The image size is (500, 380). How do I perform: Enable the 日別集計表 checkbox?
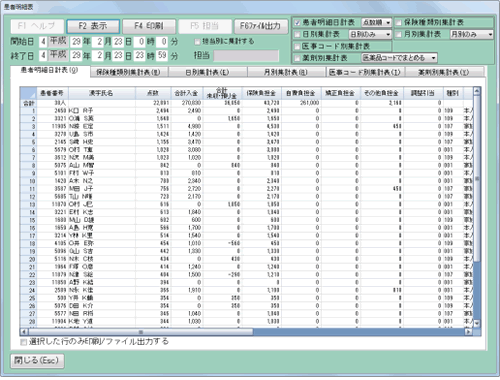pyautogui.click(x=297, y=34)
